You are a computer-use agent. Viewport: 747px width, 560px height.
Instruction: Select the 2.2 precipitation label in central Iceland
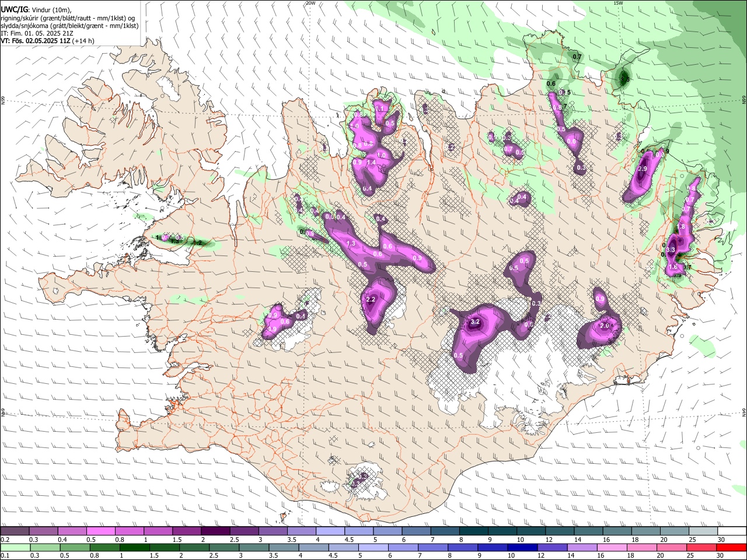click(x=371, y=300)
